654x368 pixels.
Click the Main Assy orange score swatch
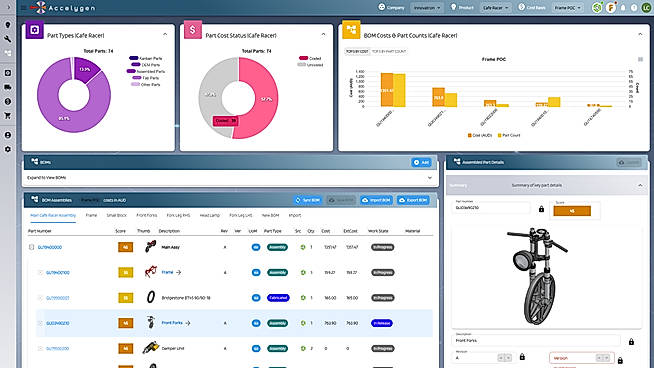coord(126,247)
